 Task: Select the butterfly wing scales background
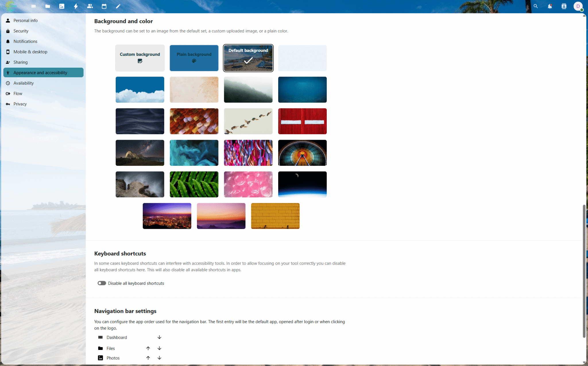point(194,121)
